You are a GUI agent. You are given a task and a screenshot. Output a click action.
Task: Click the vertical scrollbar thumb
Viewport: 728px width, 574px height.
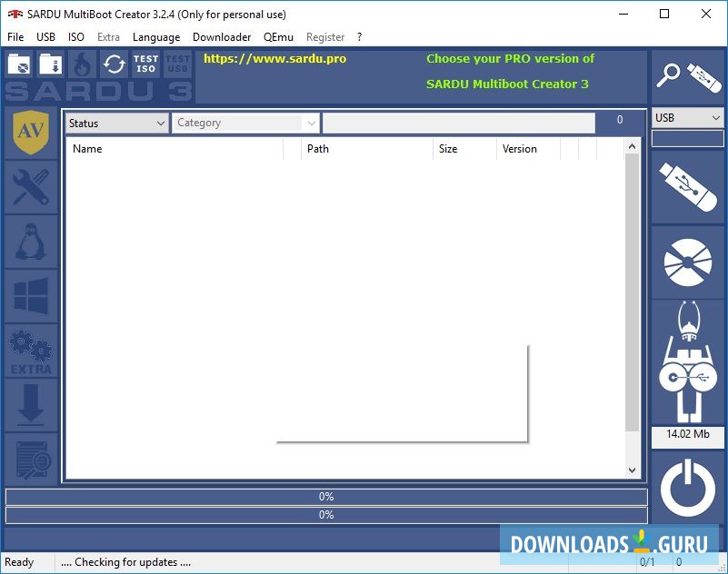(x=632, y=292)
